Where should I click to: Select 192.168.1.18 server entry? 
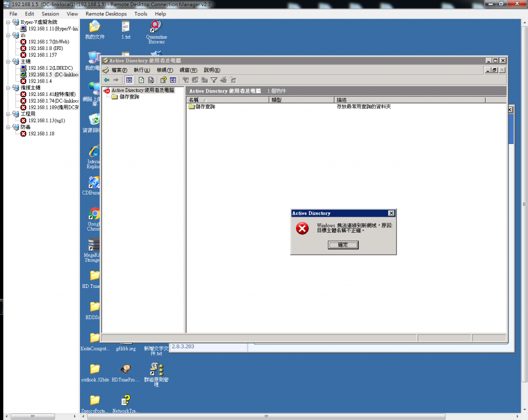(41, 134)
